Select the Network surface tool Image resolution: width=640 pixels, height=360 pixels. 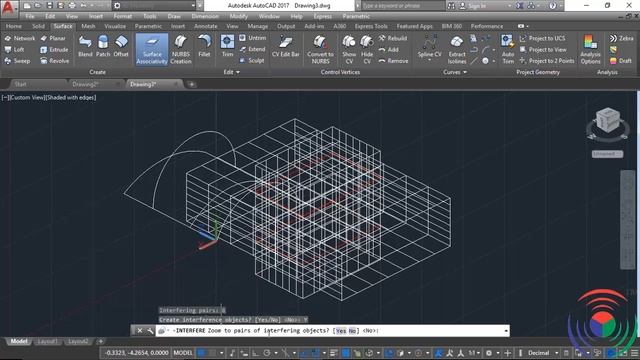click(x=20, y=38)
